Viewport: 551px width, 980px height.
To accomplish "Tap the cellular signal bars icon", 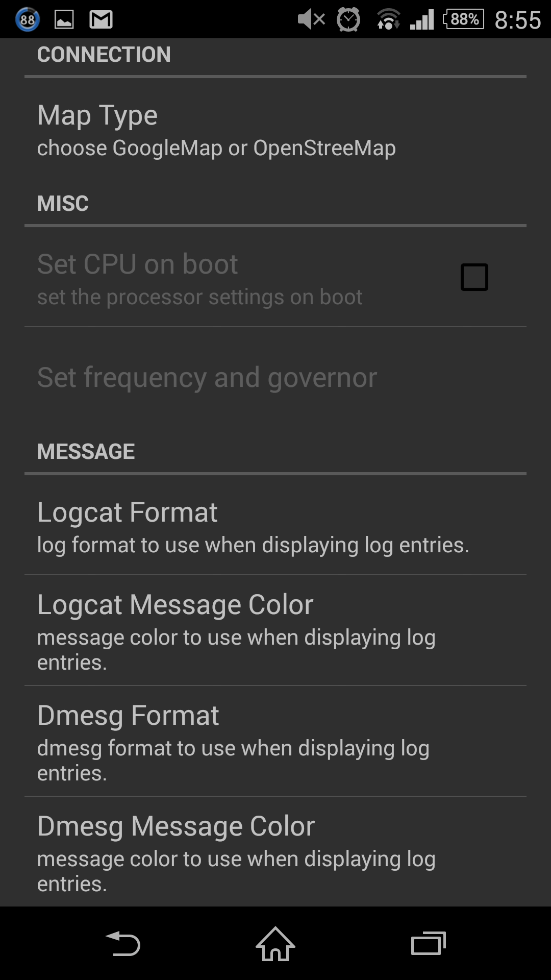I will pos(422,19).
